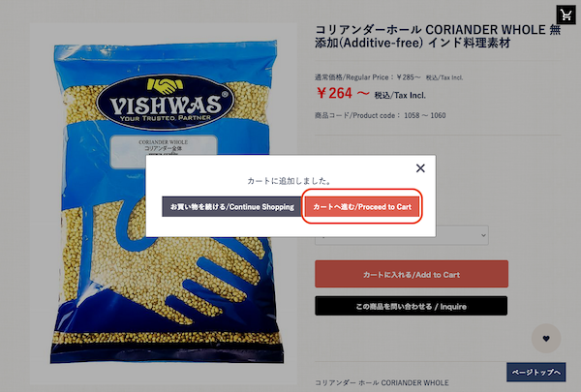
Task: Open the Inquire about product button
Action: coord(411,306)
